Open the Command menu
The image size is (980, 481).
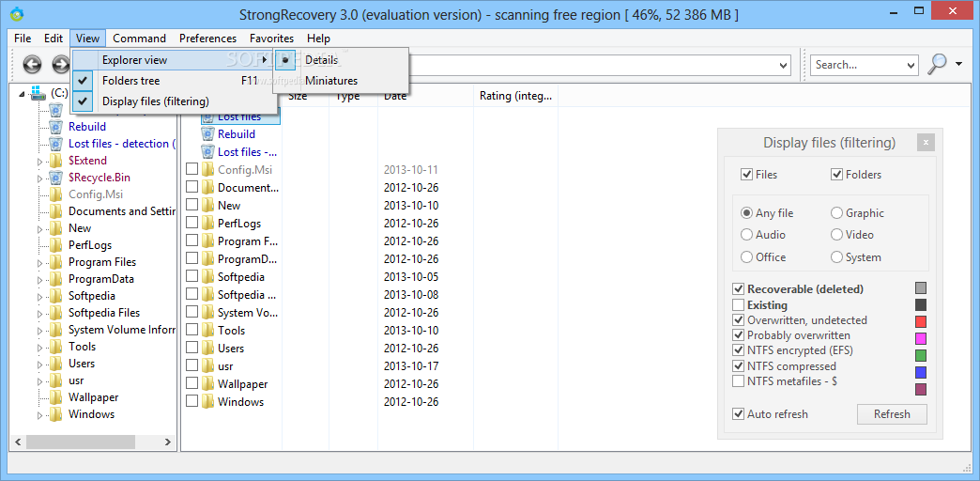[x=139, y=39]
